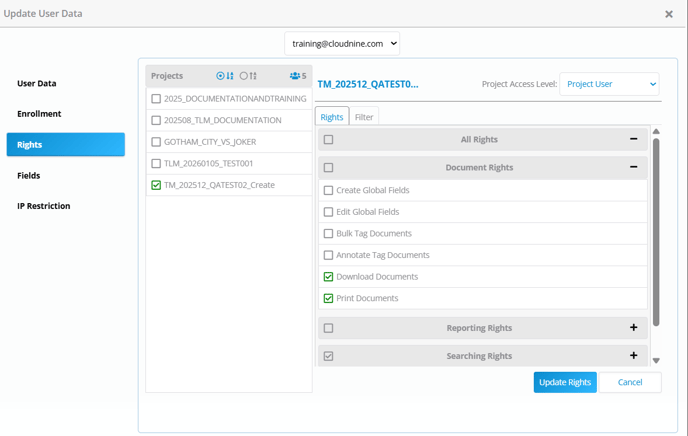
Task: Switch to the Filter tab
Action: point(364,117)
